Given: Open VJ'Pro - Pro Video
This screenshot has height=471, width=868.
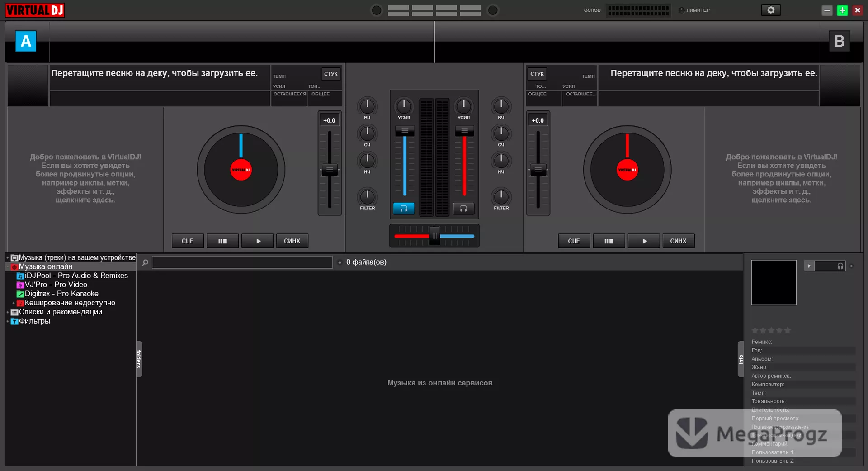Looking at the screenshot, I should click(x=56, y=285).
